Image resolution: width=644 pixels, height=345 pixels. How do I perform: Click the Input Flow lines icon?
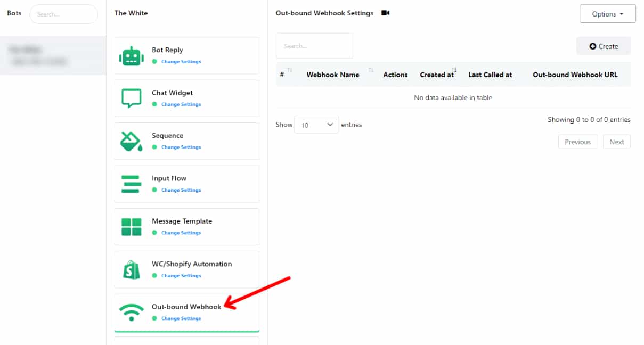(x=132, y=184)
